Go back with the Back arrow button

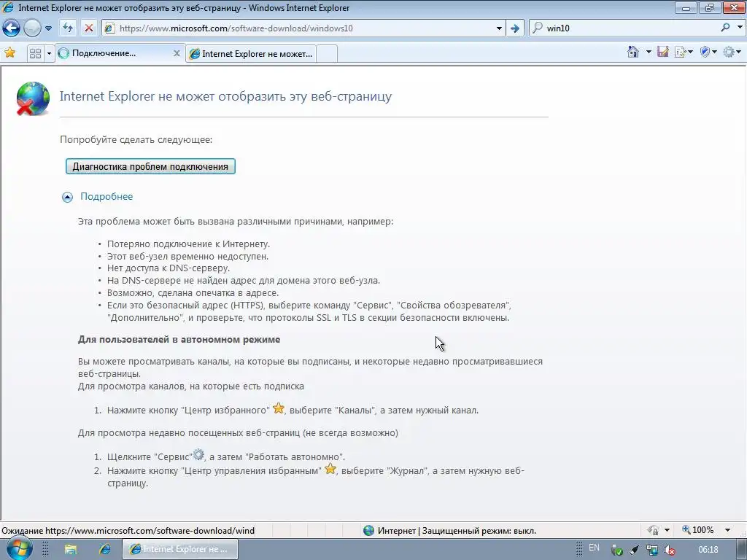pyautogui.click(x=12, y=28)
